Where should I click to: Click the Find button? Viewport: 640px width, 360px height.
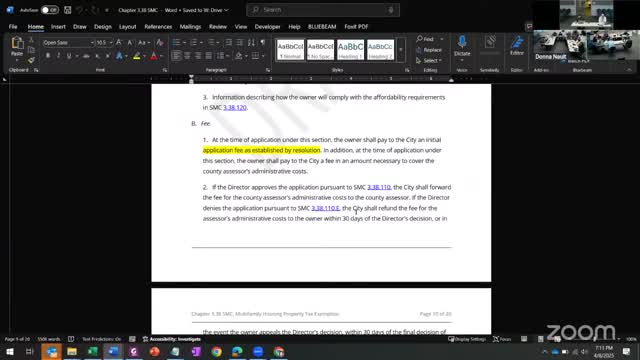(425, 39)
